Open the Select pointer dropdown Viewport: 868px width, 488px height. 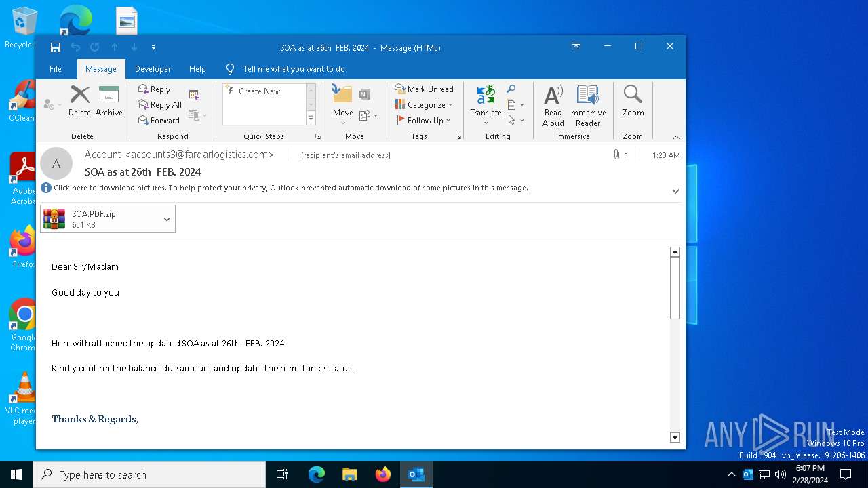coord(515,120)
